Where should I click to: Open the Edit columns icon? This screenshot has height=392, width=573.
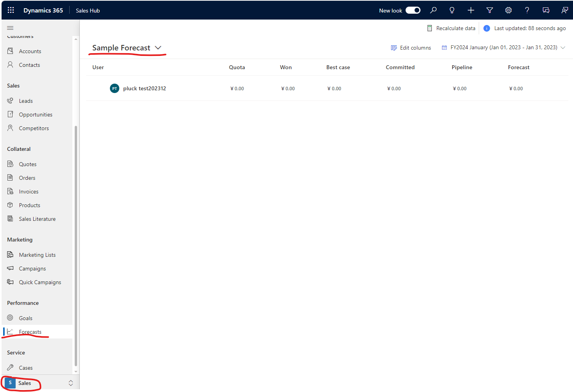pyautogui.click(x=394, y=47)
